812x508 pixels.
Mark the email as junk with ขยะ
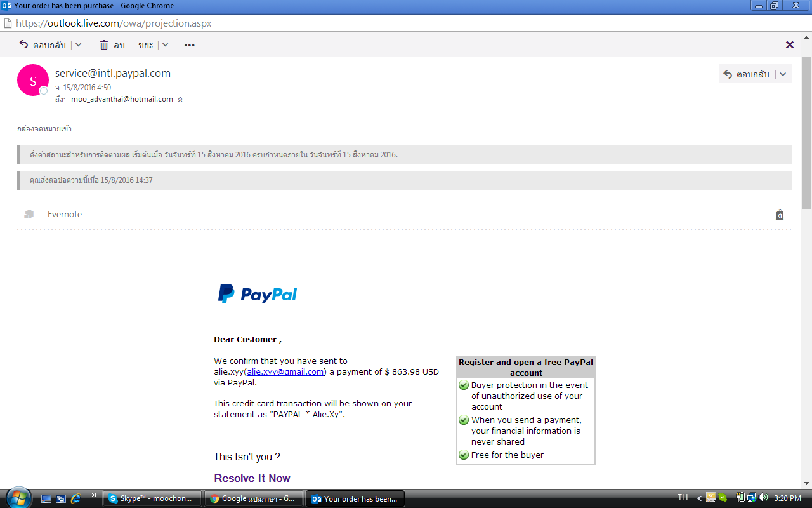145,45
